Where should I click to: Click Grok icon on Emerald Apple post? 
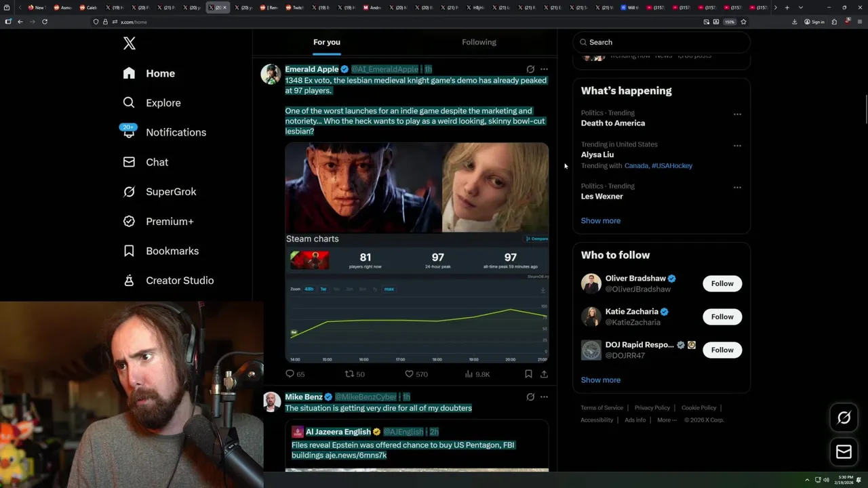point(530,69)
